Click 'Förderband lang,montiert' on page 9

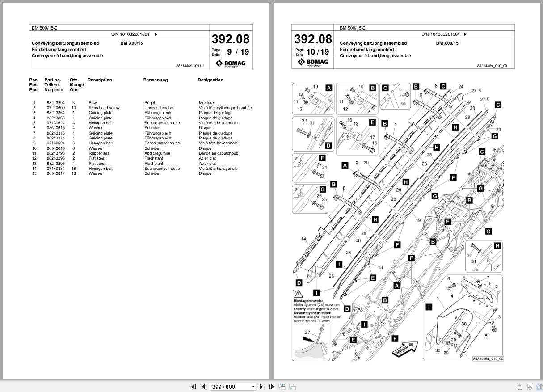point(59,50)
